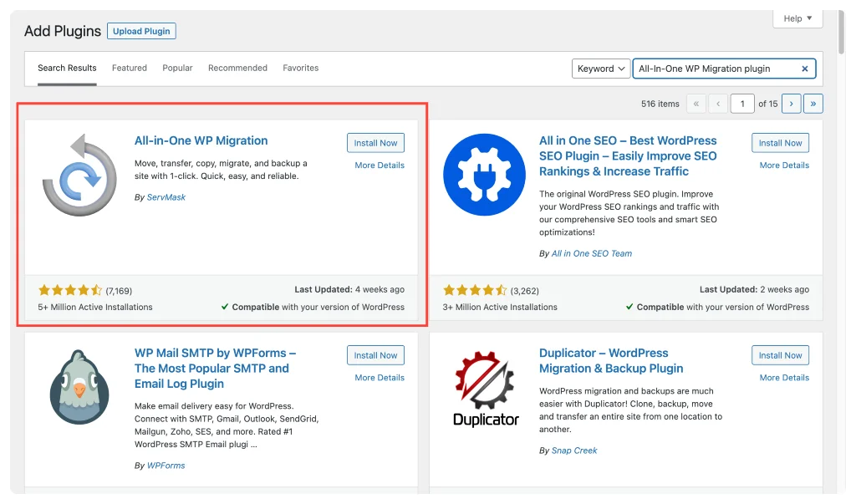Jump to the last results page arrow
The width and height of the screenshot is (856, 504).
click(813, 104)
